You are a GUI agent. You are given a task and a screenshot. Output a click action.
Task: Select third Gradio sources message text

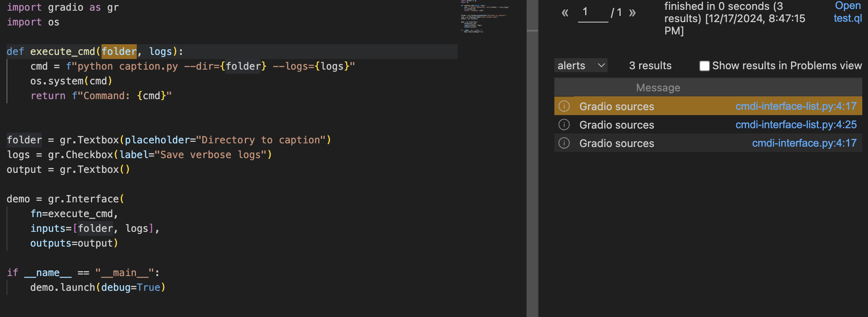(x=617, y=143)
